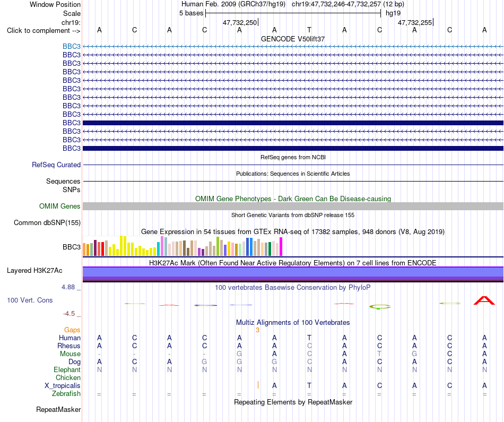Click the '5 bases' scale bar label
504x422 pixels.
point(191,13)
